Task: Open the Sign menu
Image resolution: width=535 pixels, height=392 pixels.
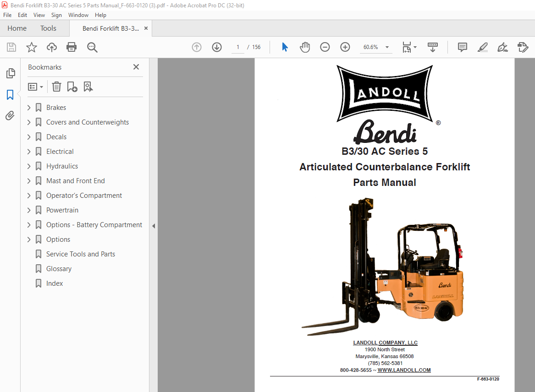Action: (56, 15)
